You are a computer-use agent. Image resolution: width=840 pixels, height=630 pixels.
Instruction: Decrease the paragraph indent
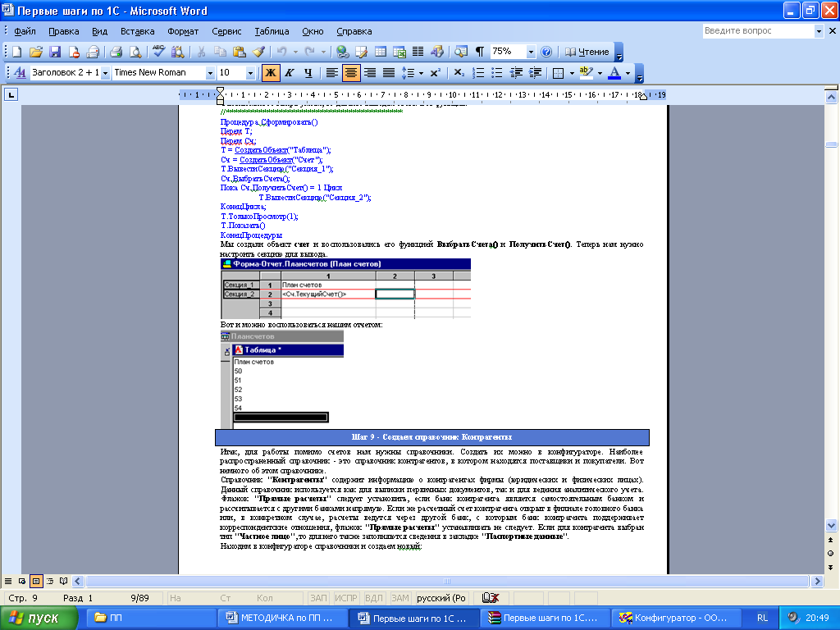point(517,73)
